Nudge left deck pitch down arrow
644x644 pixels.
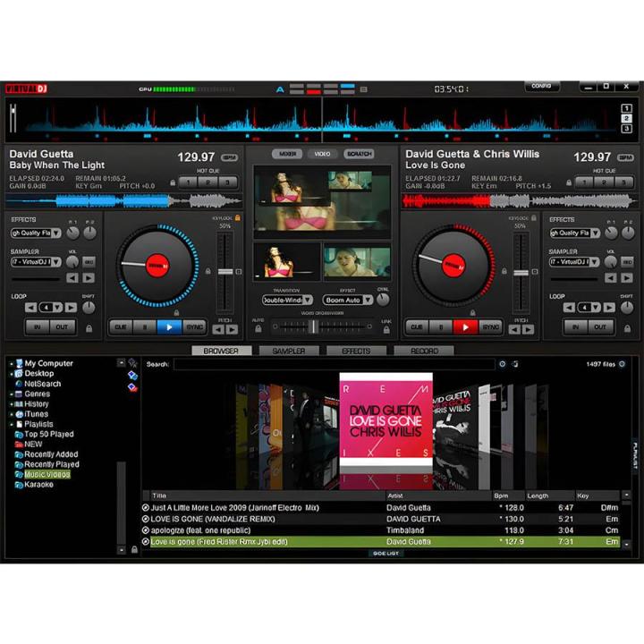(218, 329)
